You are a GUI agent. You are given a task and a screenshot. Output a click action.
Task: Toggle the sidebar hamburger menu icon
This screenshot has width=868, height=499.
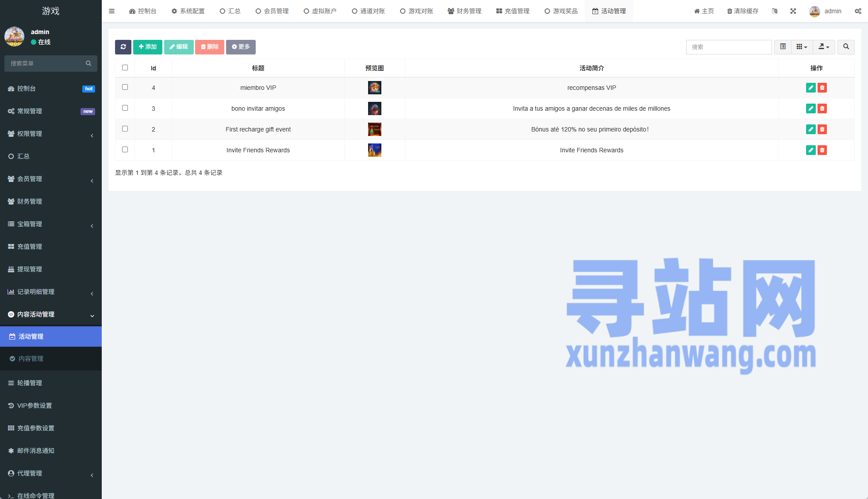click(111, 11)
